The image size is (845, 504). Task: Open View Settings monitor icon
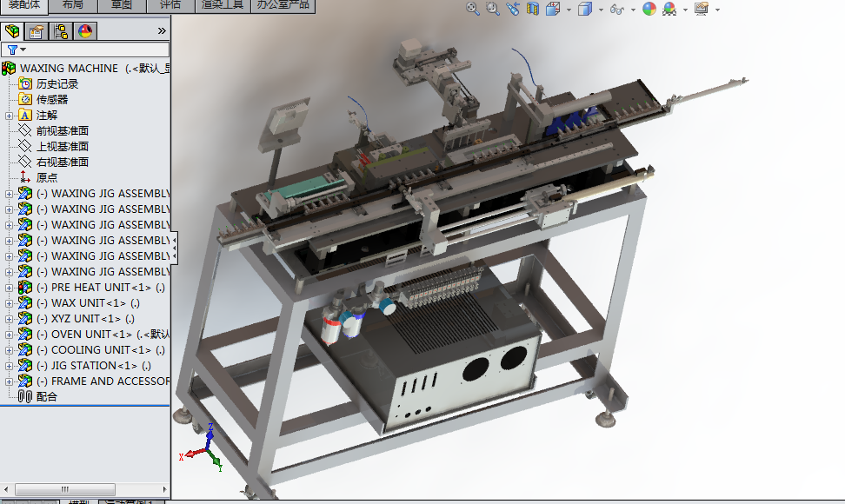click(x=701, y=9)
